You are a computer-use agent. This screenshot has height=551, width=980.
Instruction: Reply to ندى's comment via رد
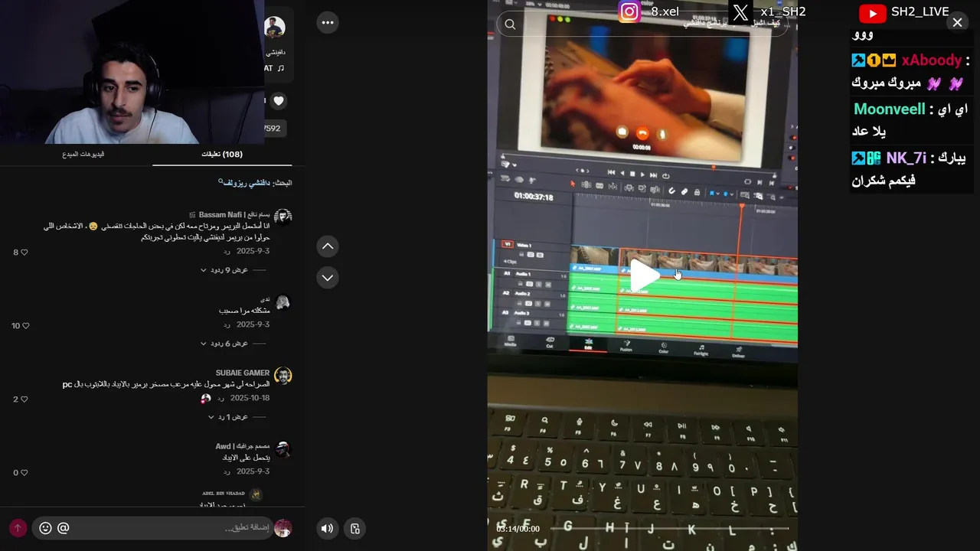227,324
